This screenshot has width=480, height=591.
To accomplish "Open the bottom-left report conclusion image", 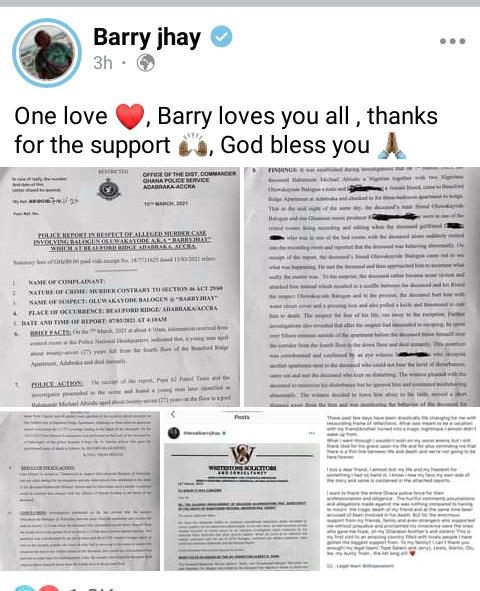I will point(80,491).
